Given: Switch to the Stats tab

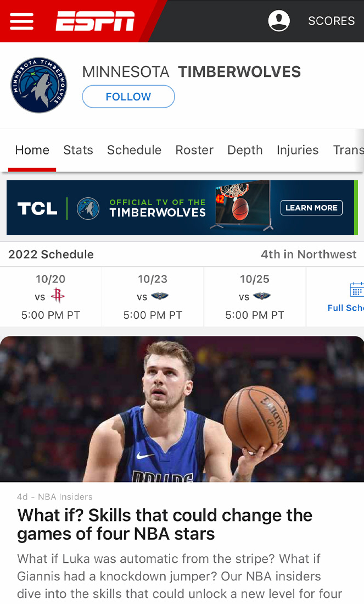Looking at the screenshot, I should (78, 150).
